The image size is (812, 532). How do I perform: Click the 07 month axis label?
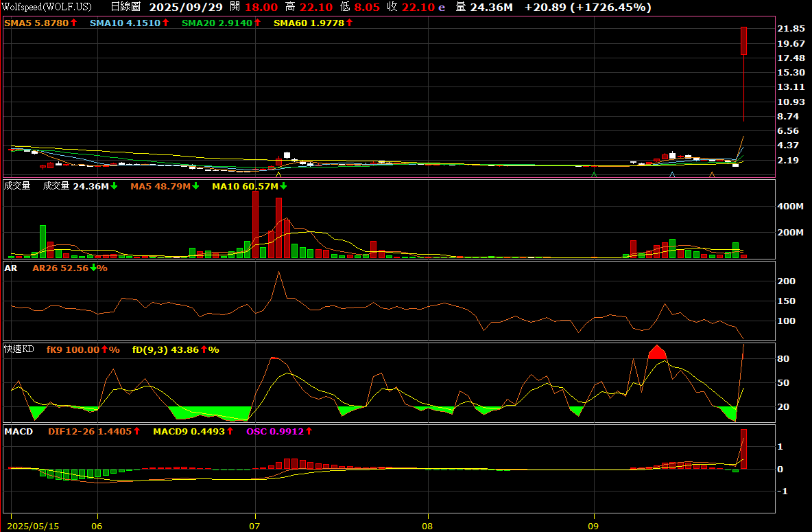(254, 527)
